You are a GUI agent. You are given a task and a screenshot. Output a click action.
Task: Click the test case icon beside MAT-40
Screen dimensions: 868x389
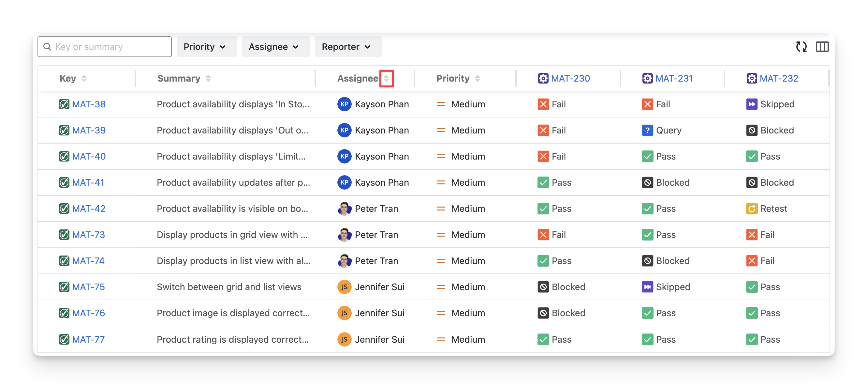tap(64, 157)
